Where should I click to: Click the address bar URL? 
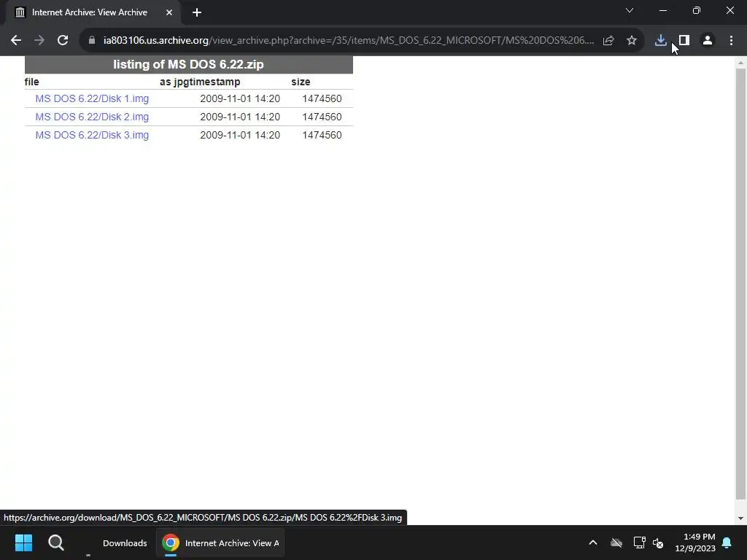(x=349, y=41)
